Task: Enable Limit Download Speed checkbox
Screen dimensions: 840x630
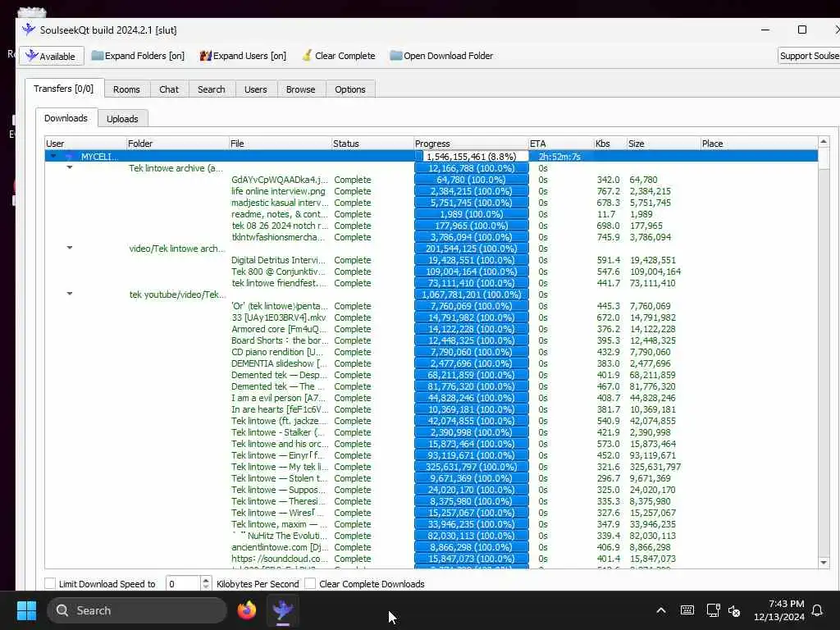Action: (50, 583)
